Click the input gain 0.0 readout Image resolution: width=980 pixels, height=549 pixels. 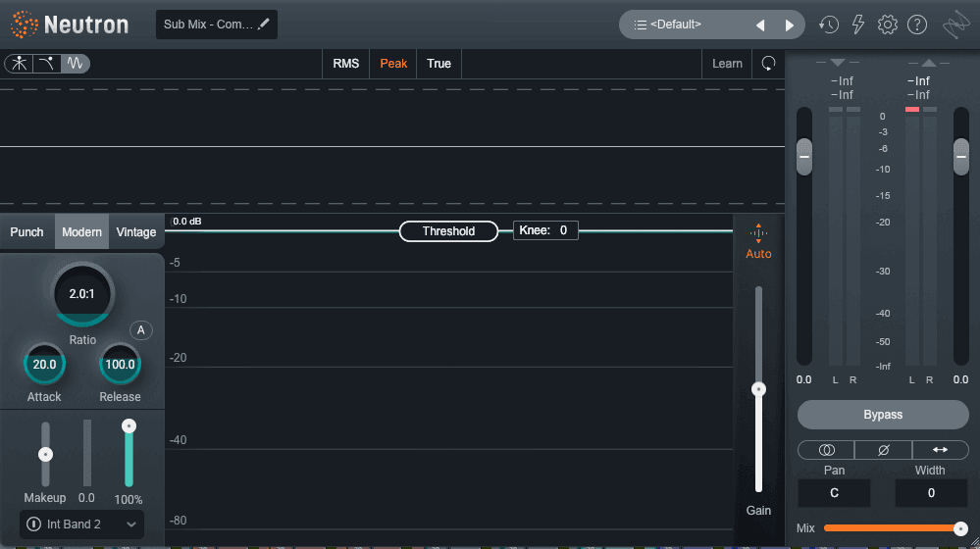[x=803, y=379]
